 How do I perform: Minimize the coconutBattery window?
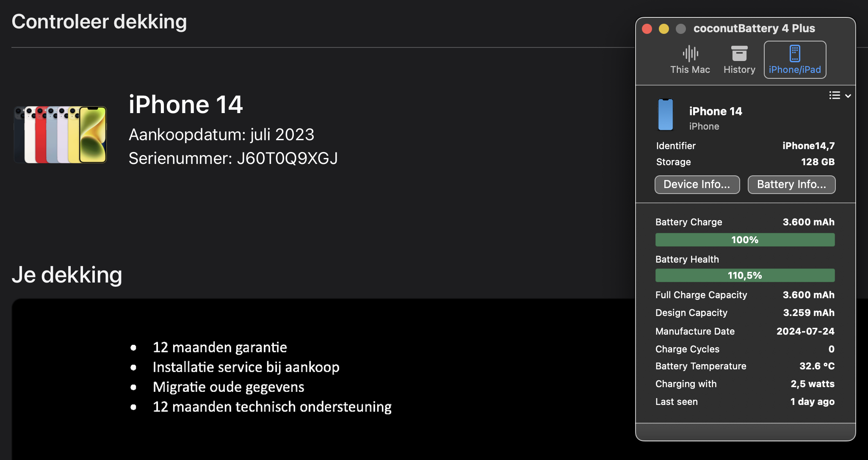coord(664,28)
